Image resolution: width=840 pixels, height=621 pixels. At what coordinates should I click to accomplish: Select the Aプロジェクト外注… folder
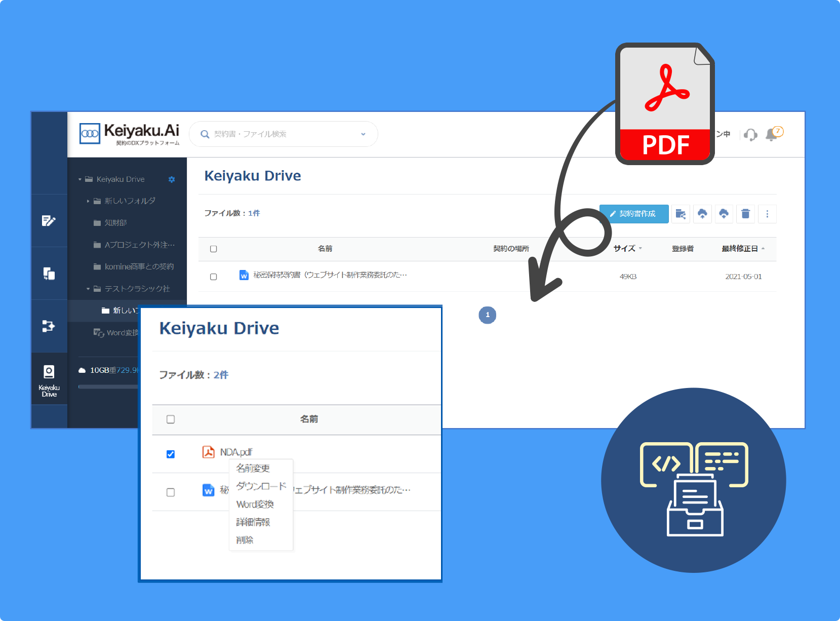pyautogui.click(x=140, y=245)
